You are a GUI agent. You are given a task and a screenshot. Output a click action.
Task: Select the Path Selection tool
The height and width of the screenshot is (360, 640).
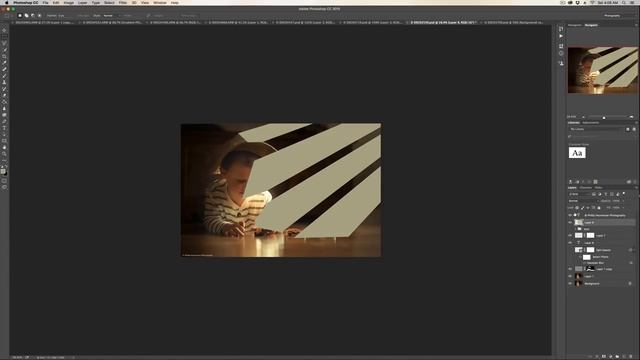tap(4, 134)
